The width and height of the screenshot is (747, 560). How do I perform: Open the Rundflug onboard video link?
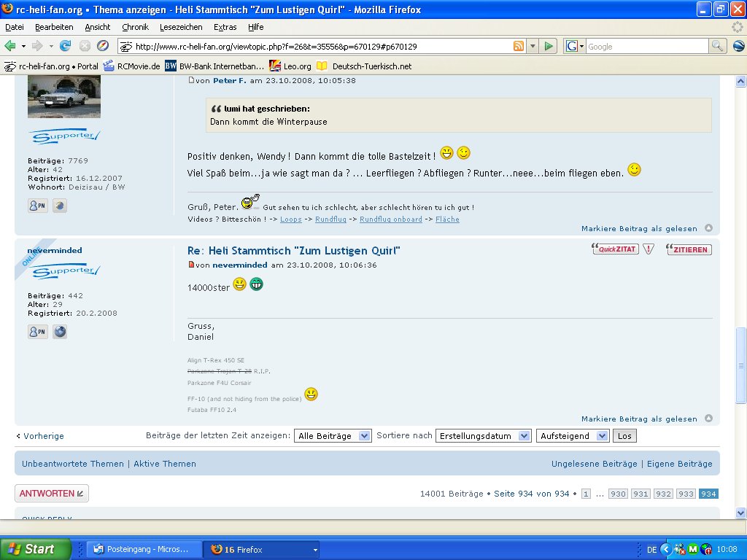point(391,219)
